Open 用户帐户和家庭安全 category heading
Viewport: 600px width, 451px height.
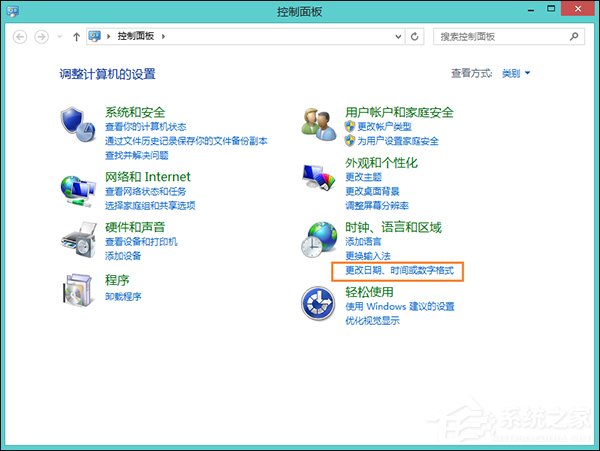point(399,112)
